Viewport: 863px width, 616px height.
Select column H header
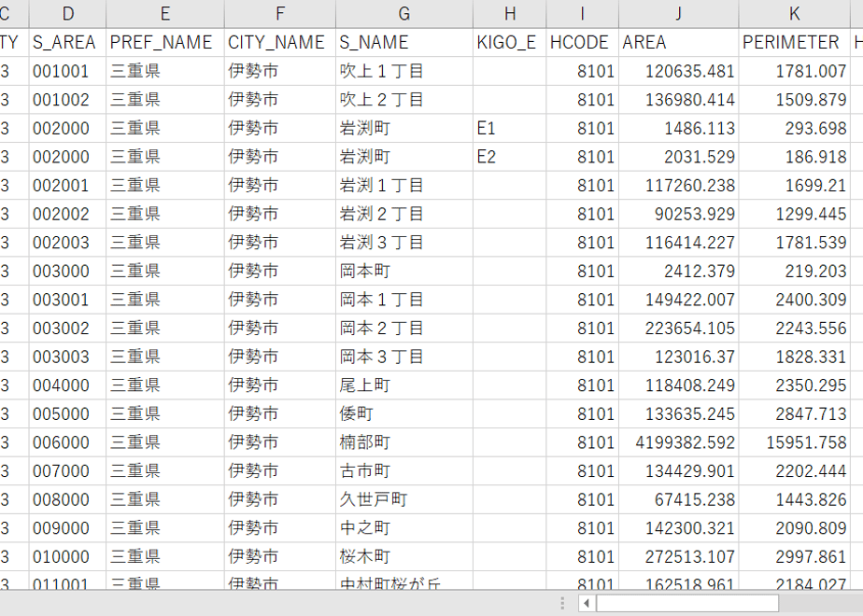pos(510,14)
